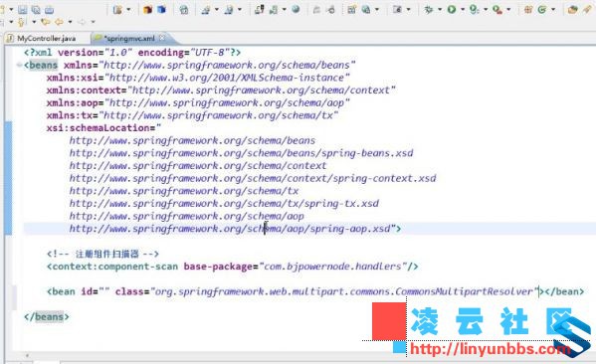Viewport: 596px width, 364px height.
Task: Click the Save All toolbar icon
Action: pos(36,10)
